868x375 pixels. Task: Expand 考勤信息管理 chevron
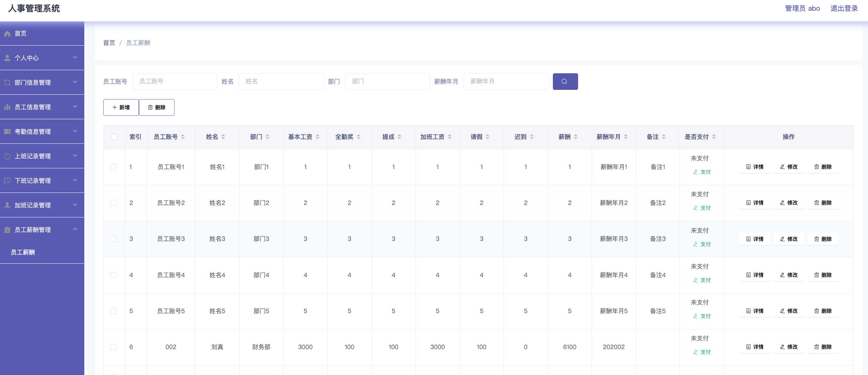tap(75, 131)
